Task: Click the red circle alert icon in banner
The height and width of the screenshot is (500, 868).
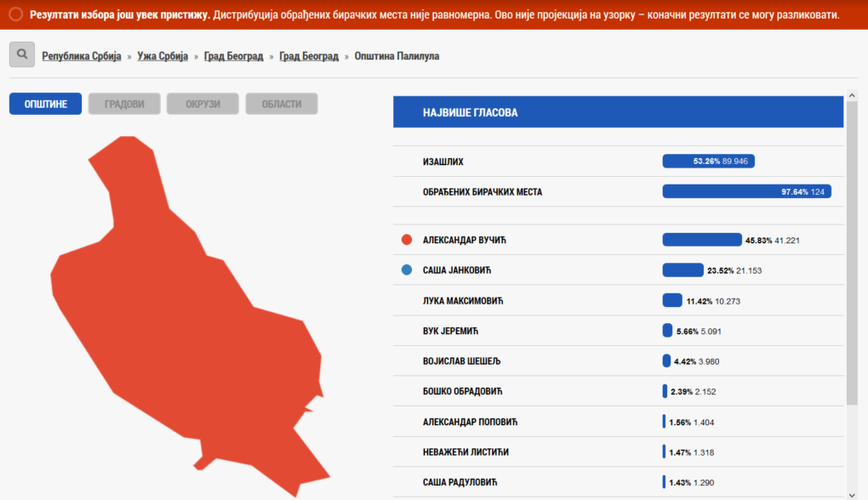Action: click(x=15, y=14)
